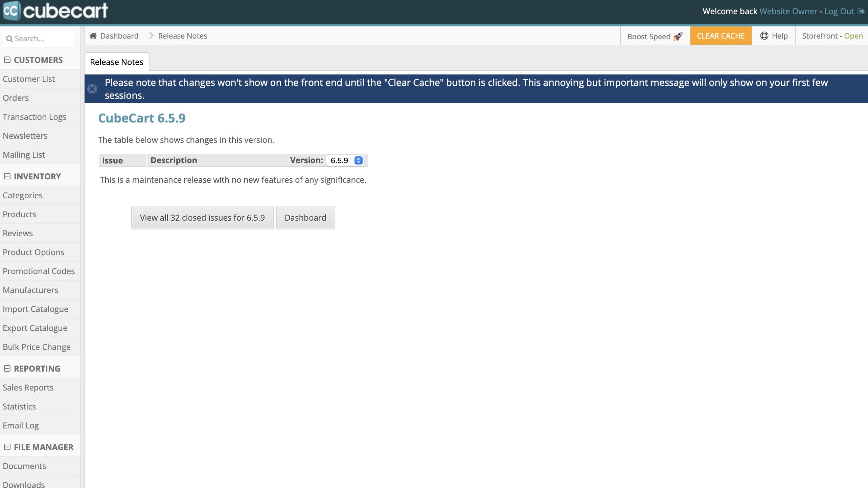Collapse the FILE MANAGER sidebar section
Image resolution: width=868 pixels, height=488 pixels.
7,447
